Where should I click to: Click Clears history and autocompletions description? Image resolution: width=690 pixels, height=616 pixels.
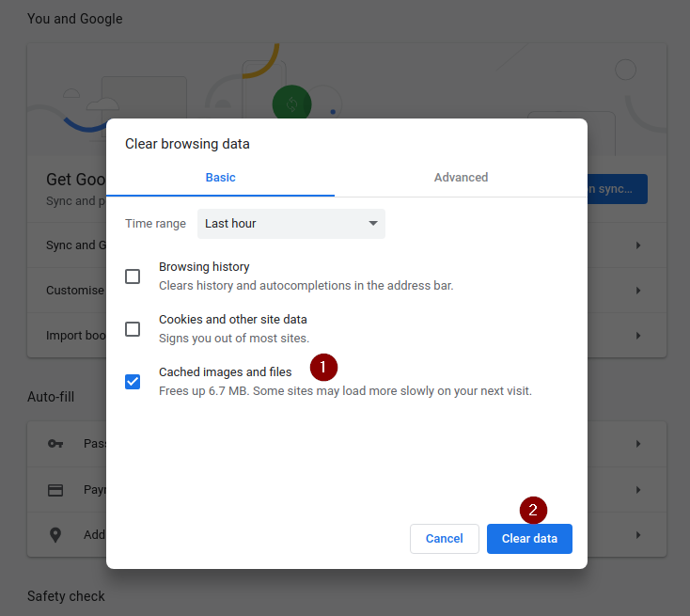coord(306,286)
